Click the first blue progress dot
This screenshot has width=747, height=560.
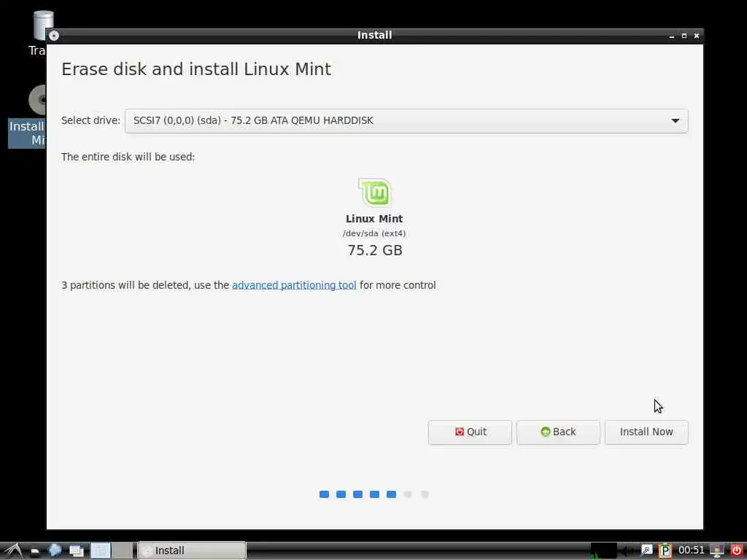324,494
